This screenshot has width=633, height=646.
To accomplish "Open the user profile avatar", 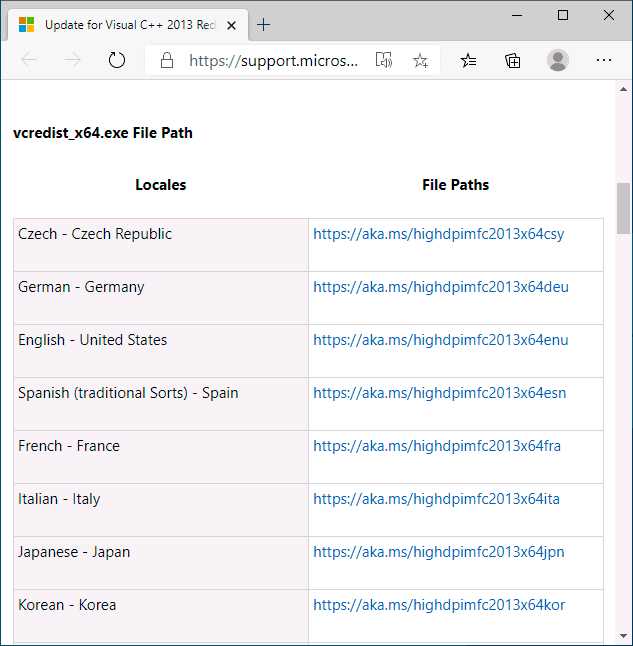I will [558, 60].
